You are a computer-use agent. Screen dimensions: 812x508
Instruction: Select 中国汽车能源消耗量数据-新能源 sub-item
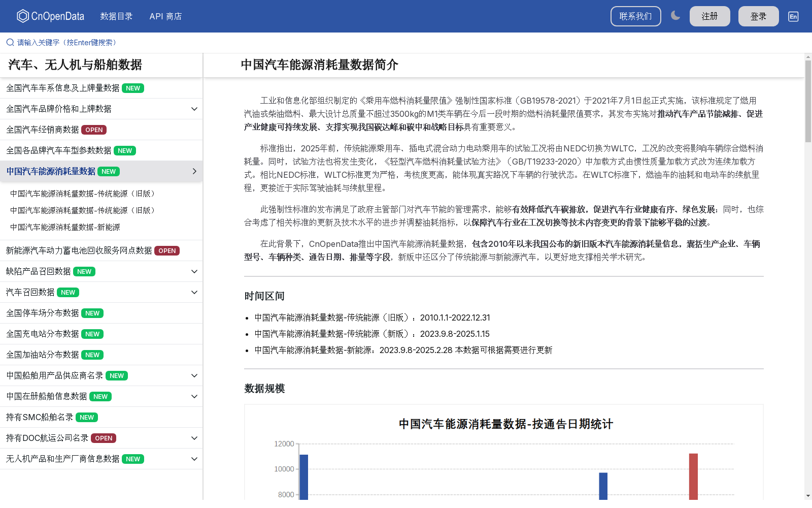click(x=65, y=227)
